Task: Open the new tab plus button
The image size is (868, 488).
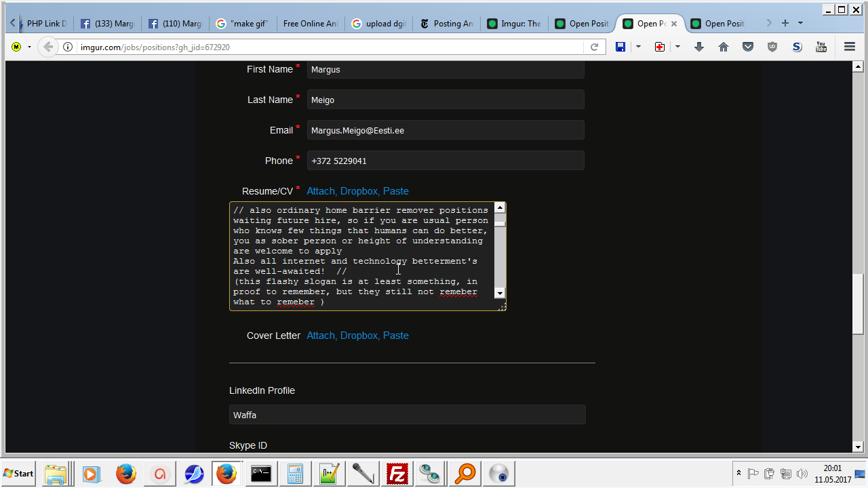Action: click(785, 23)
